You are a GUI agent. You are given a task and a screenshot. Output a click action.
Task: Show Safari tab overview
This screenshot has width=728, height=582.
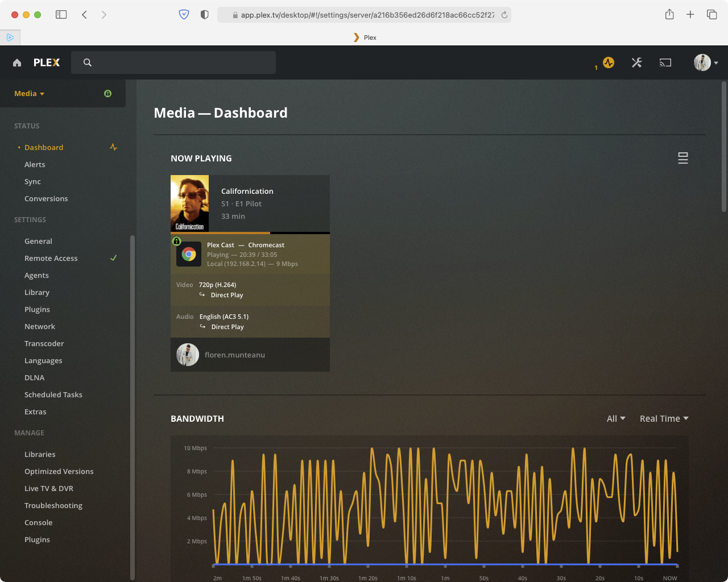click(712, 15)
